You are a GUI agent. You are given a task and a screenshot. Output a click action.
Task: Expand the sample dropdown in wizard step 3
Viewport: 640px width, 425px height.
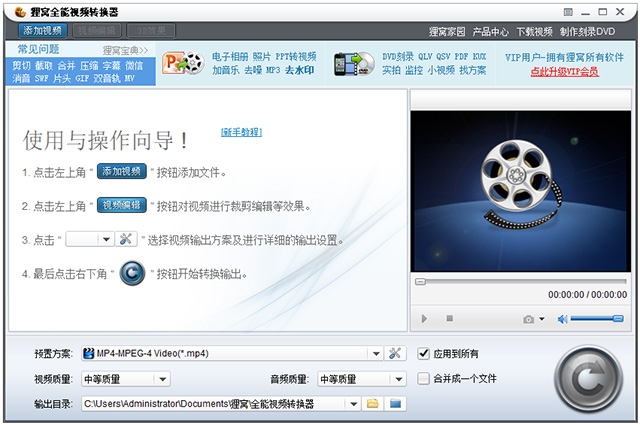click(x=106, y=239)
